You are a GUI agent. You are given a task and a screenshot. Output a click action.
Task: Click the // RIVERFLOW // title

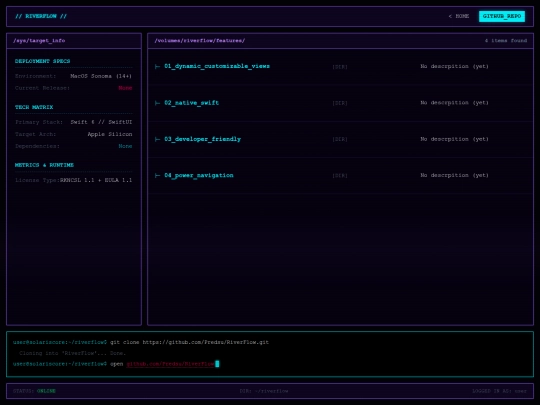coord(41,16)
